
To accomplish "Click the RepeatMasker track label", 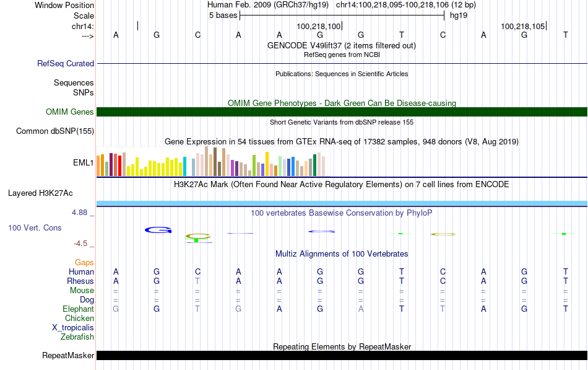I will point(68,355).
